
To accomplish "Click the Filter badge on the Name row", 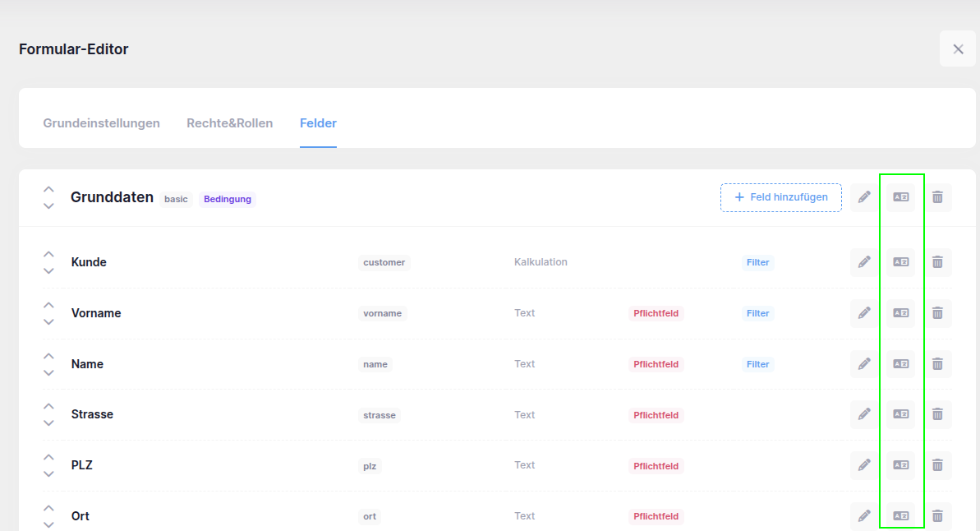I will 757,363.
